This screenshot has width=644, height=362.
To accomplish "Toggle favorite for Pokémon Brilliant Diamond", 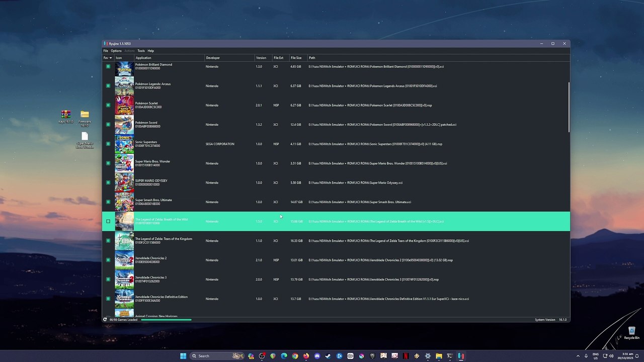I will (x=108, y=66).
